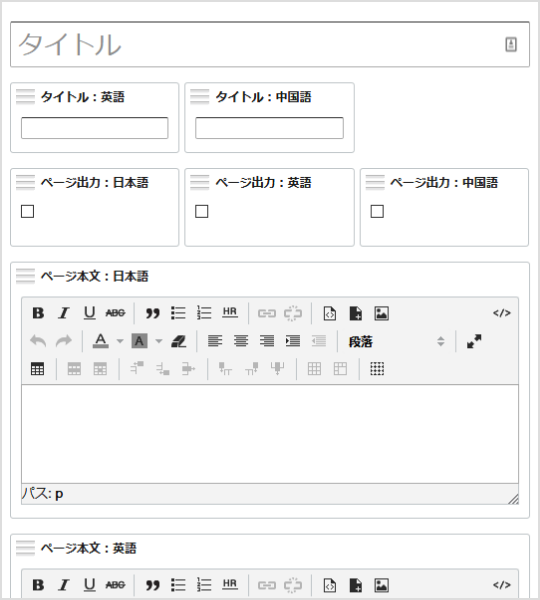Image resolution: width=540 pixels, height=600 pixels.
Task: Insert asset file in Japanese body editor
Action: pyautogui.click(x=356, y=313)
